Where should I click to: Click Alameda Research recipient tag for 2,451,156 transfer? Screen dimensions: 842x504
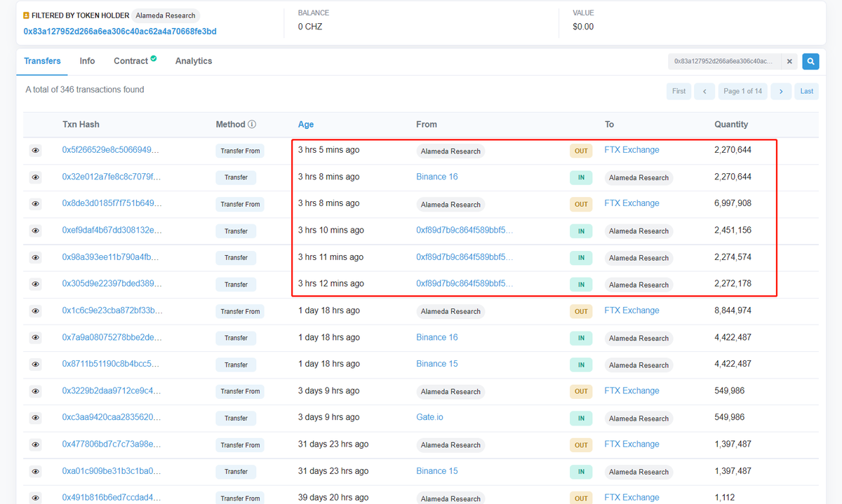pos(639,231)
